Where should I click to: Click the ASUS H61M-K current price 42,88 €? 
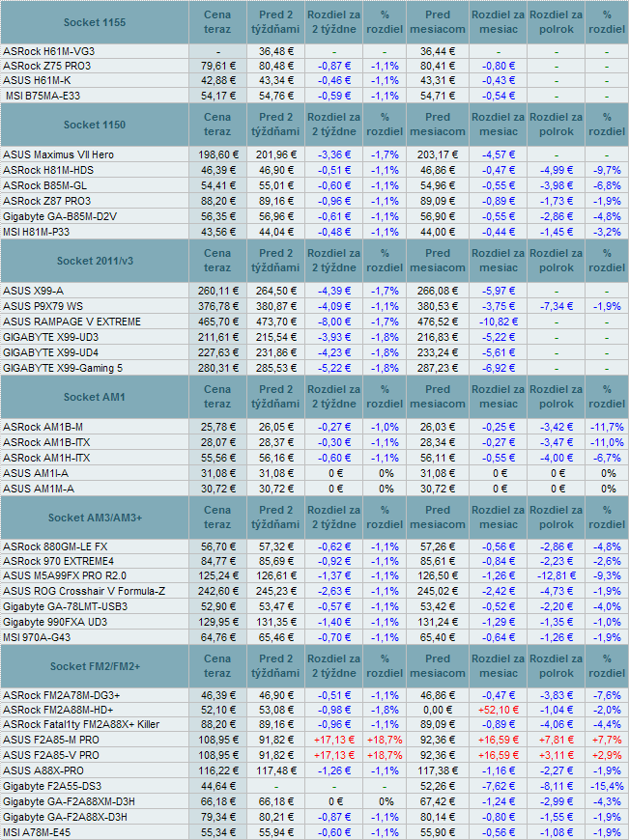[x=217, y=81]
